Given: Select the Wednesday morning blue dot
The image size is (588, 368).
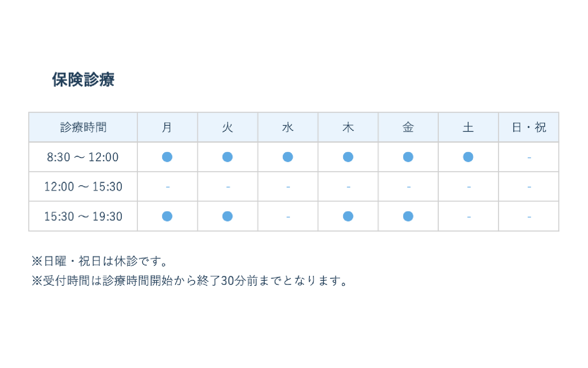Looking at the screenshot, I should pos(288,157).
